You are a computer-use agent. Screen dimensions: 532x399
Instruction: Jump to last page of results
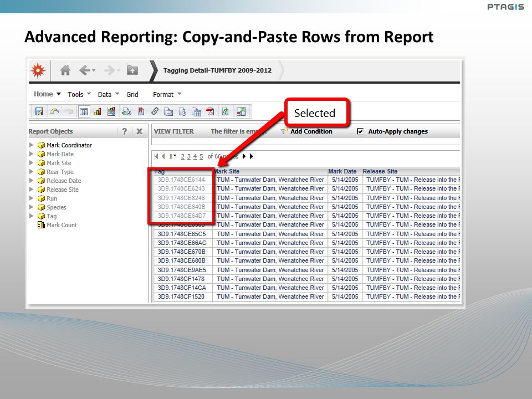click(252, 156)
